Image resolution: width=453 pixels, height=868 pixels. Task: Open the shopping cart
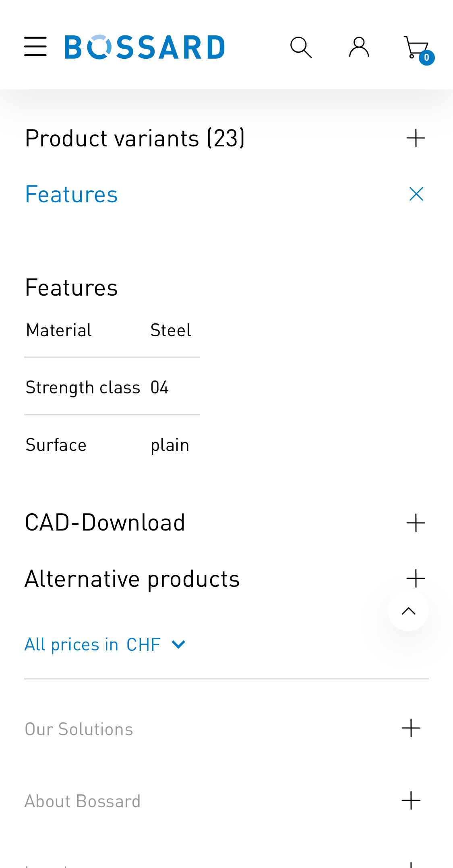[416, 45]
